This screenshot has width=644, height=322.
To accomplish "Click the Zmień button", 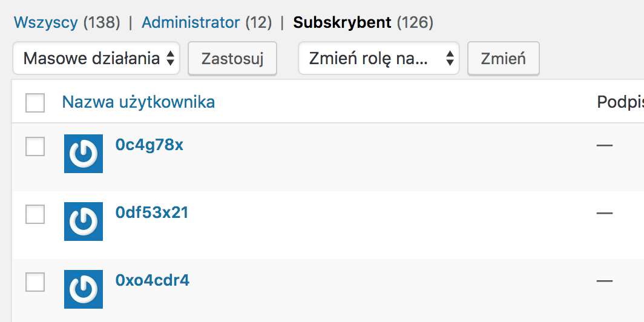I will click(x=504, y=58).
